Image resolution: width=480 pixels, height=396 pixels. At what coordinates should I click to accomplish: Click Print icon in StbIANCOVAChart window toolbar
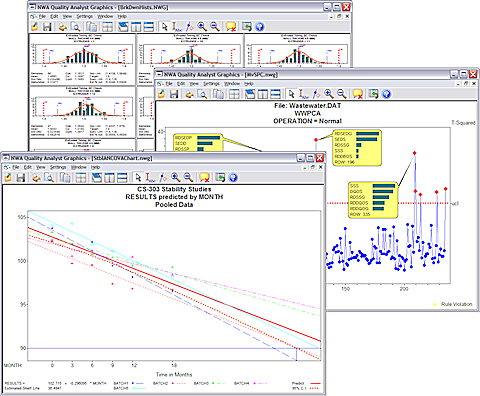click(x=36, y=177)
